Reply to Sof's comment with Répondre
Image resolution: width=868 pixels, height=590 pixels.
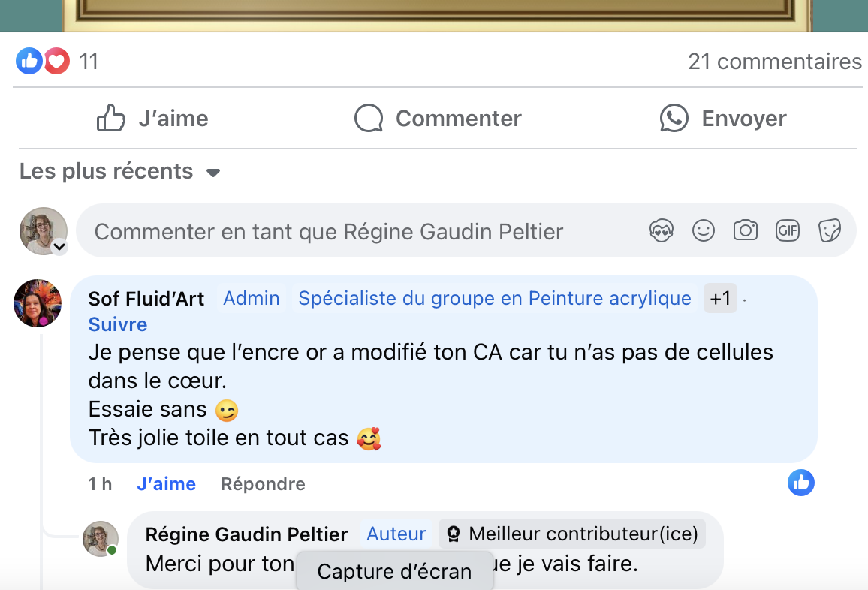[263, 484]
